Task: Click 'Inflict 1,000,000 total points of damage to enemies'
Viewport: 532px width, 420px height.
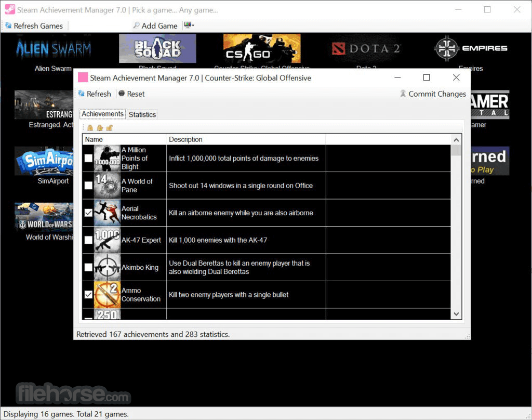Action: click(x=244, y=158)
